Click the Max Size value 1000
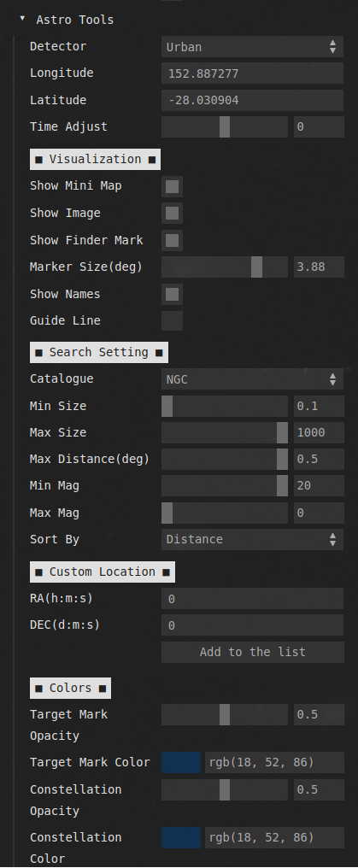 pyautogui.click(x=319, y=433)
